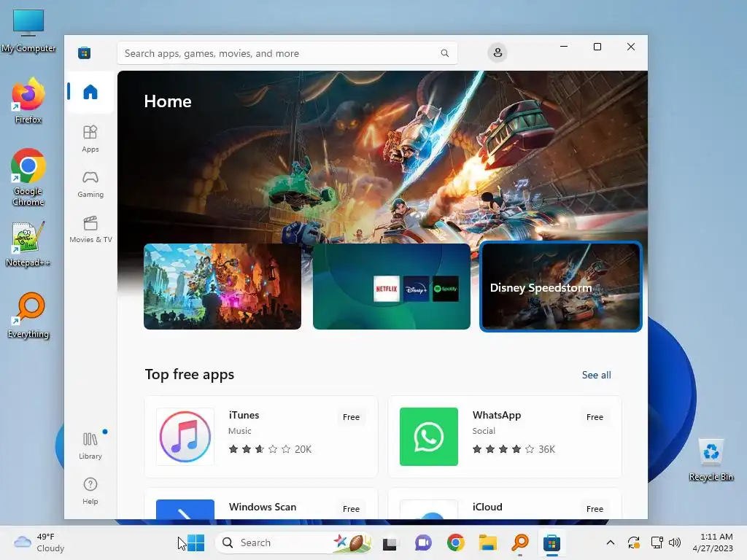Open File Explorer on the taskbar
The height and width of the screenshot is (560, 747).
coord(488,542)
